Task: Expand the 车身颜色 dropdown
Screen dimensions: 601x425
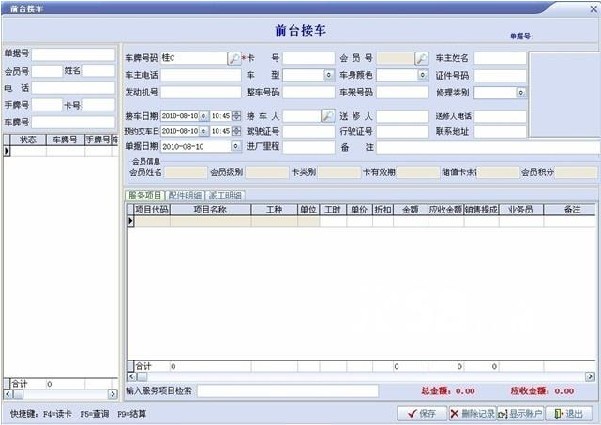Action: click(422, 75)
